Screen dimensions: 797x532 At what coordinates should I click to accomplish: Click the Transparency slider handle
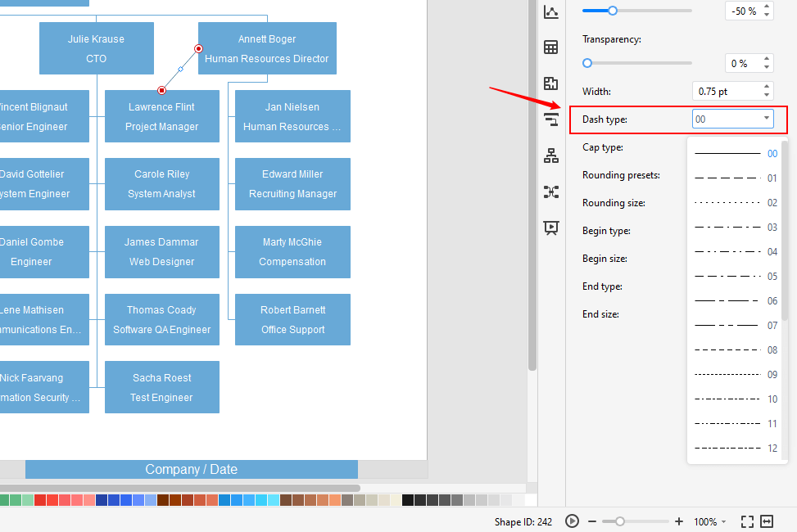coord(587,63)
